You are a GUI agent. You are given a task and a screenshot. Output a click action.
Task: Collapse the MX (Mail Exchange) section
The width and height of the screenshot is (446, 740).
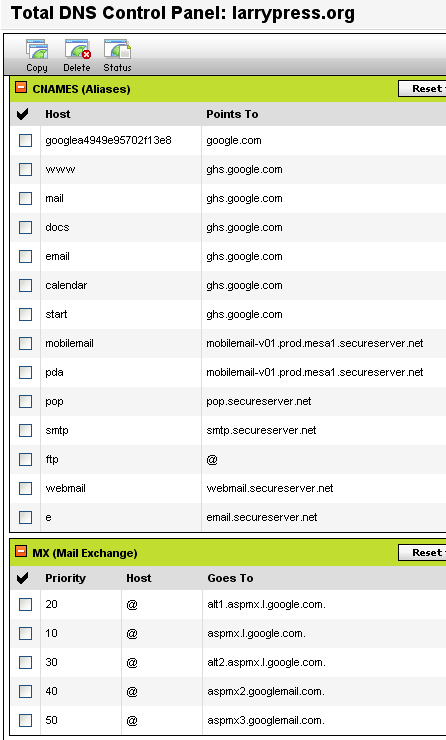tap(21, 552)
